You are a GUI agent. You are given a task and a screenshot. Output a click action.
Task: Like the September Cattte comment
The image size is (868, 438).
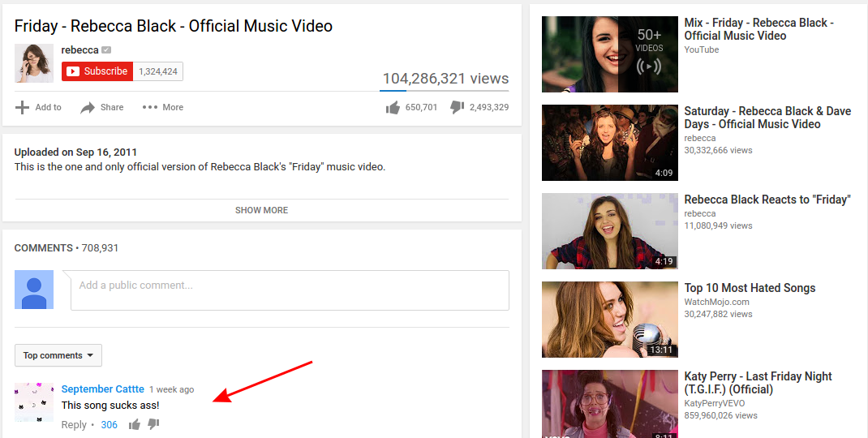[135, 425]
